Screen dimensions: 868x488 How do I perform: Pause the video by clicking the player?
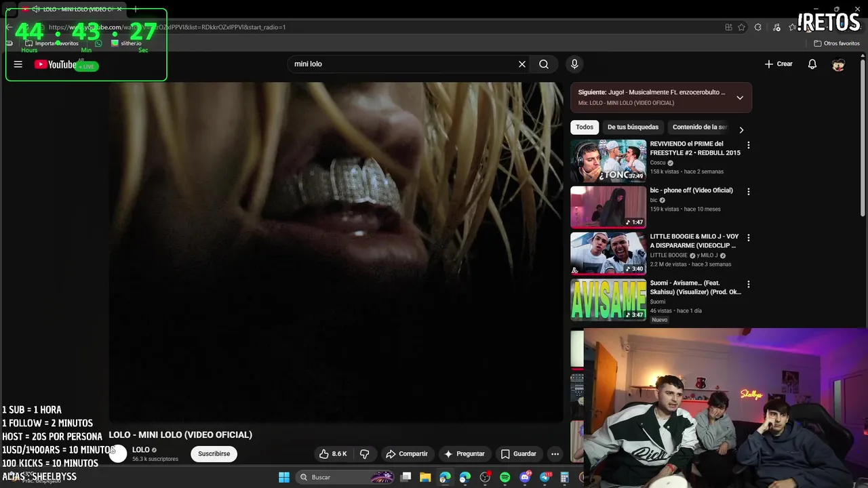(336, 251)
